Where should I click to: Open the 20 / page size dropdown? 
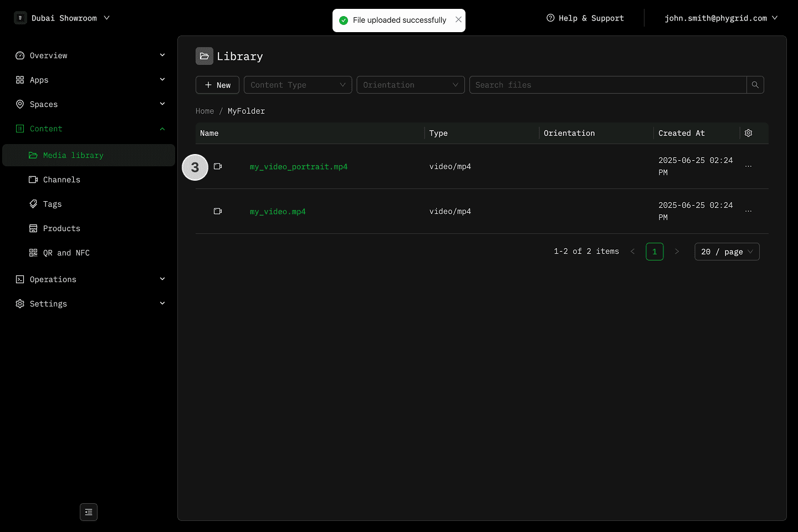pos(727,252)
